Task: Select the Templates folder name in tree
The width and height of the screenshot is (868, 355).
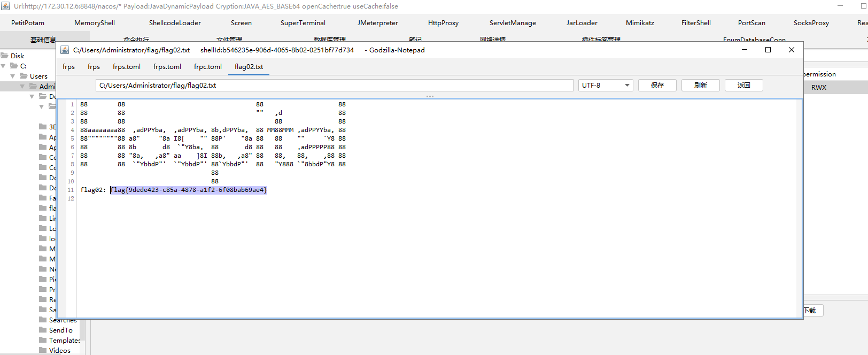Action: [64, 340]
